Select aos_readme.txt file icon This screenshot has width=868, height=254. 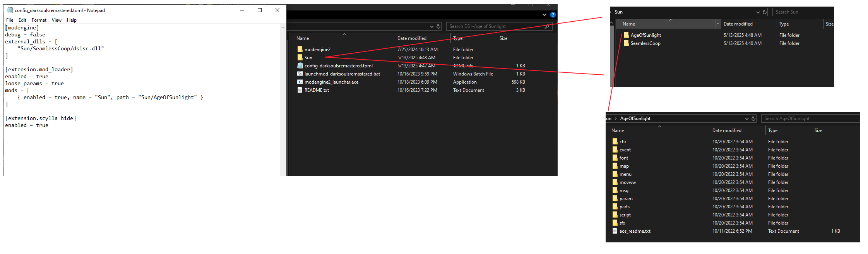[615, 231]
